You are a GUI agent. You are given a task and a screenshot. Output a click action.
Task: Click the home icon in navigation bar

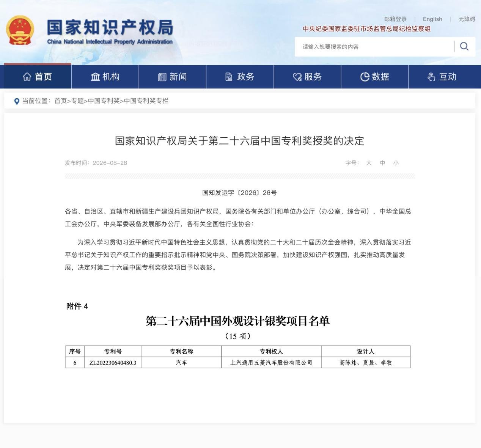[27, 77]
